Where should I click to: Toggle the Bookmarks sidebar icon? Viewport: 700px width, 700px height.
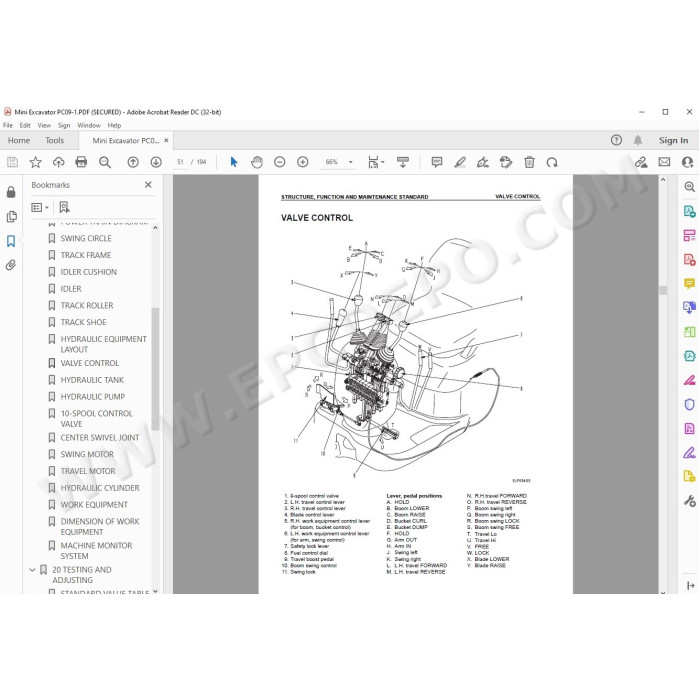(11, 241)
